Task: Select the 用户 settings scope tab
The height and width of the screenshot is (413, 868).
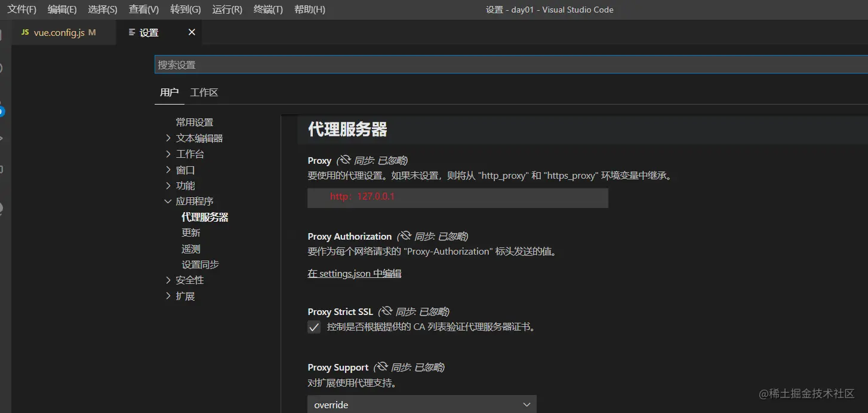Action: click(169, 93)
